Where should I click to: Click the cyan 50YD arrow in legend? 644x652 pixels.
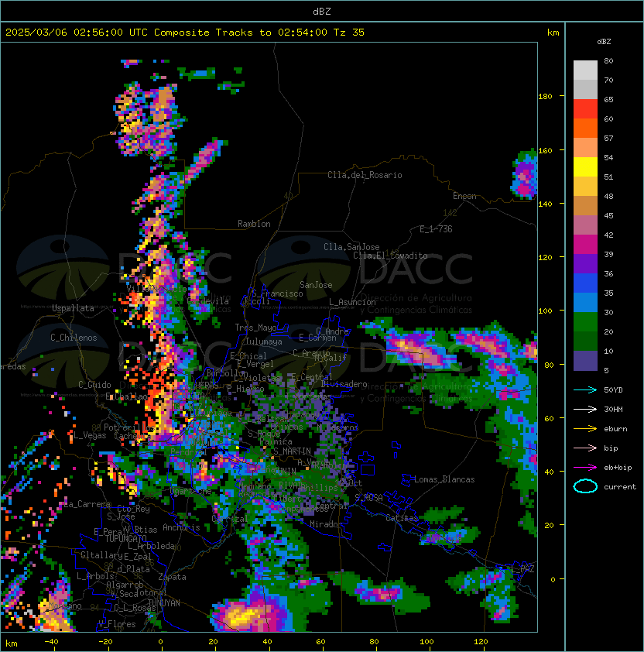(585, 389)
